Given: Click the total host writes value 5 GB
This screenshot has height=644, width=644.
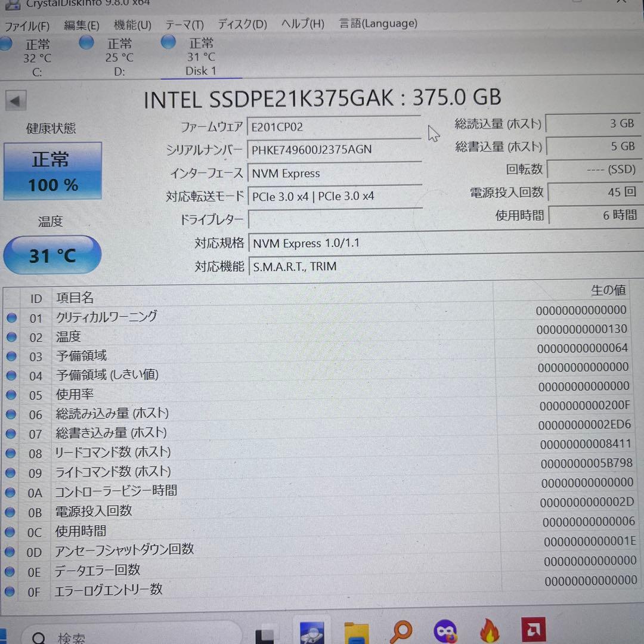Looking at the screenshot, I should [x=595, y=146].
